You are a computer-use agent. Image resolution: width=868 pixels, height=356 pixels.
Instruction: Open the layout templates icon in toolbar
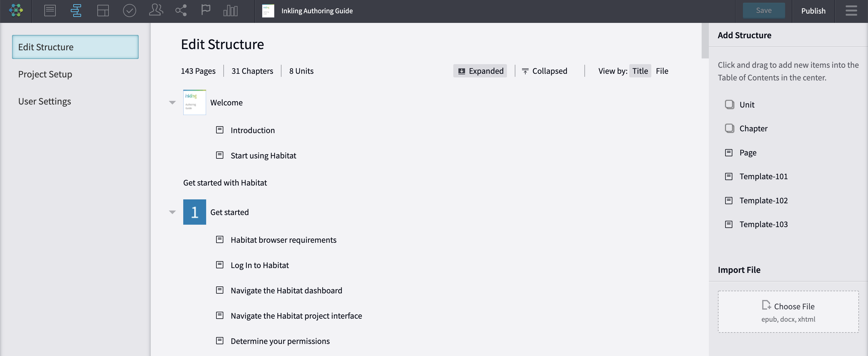click(103, 11)
